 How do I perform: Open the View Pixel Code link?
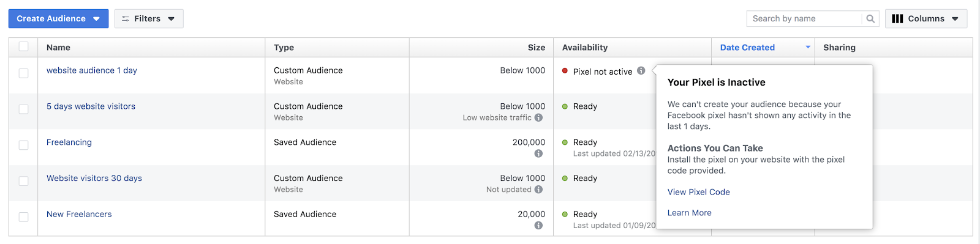[698, 192]
